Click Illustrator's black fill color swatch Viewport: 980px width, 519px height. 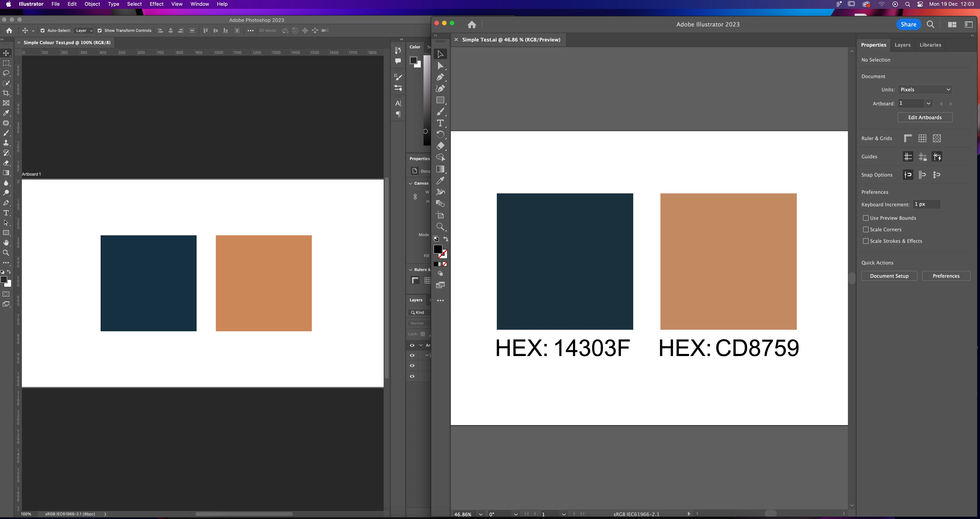click(438, 249)
